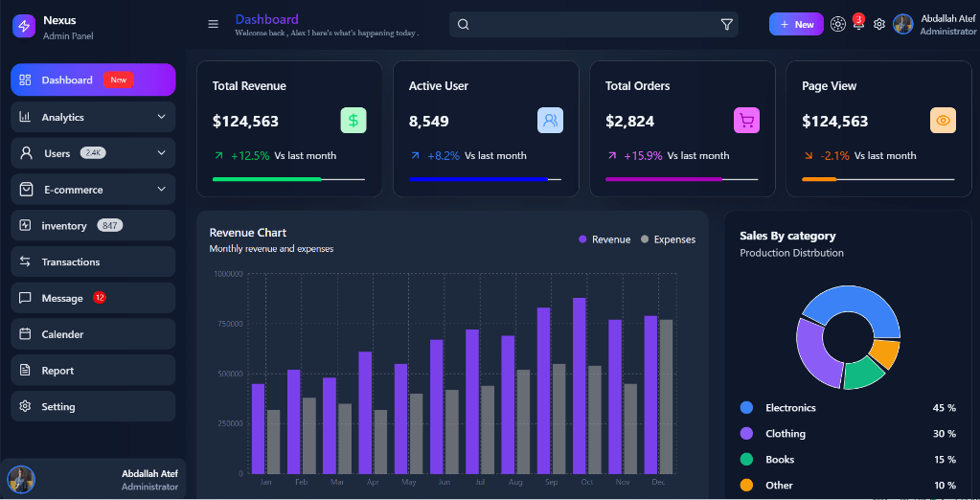Image resolution: width=980 pixels, height=500 pixels.
Task: Open the settings gear icon in header
Action: 879,25
